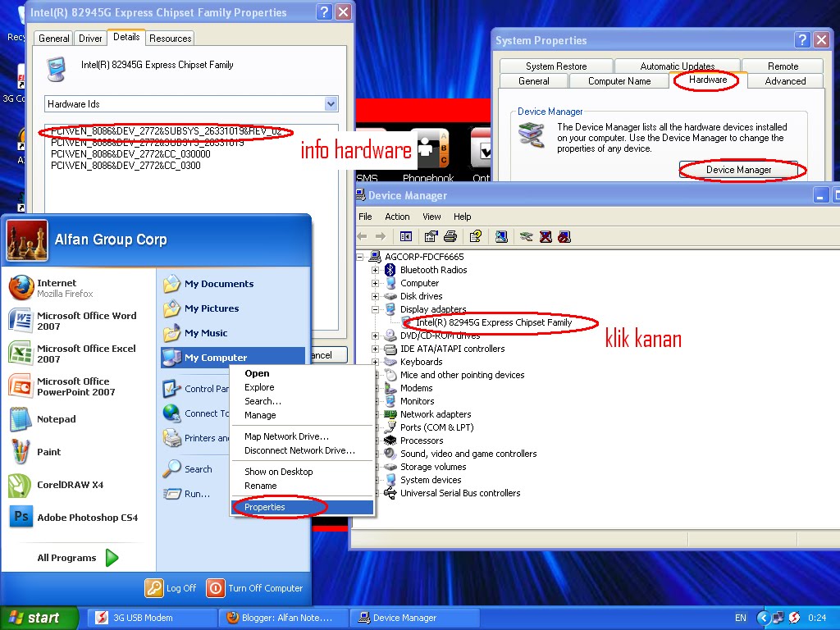Screen dimensions: 840x630
Task: Click the Help icon in Device Manager toolbar
Action: 476,236
